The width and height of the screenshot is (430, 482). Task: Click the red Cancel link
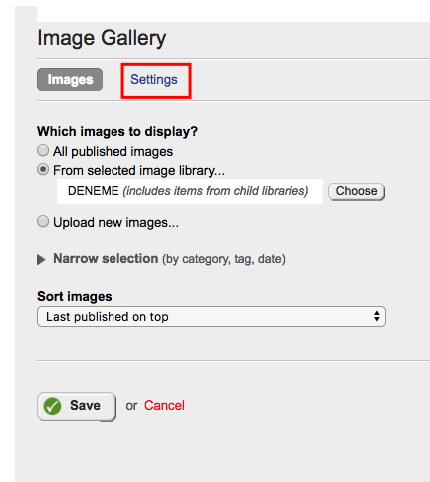click(164, 406)
